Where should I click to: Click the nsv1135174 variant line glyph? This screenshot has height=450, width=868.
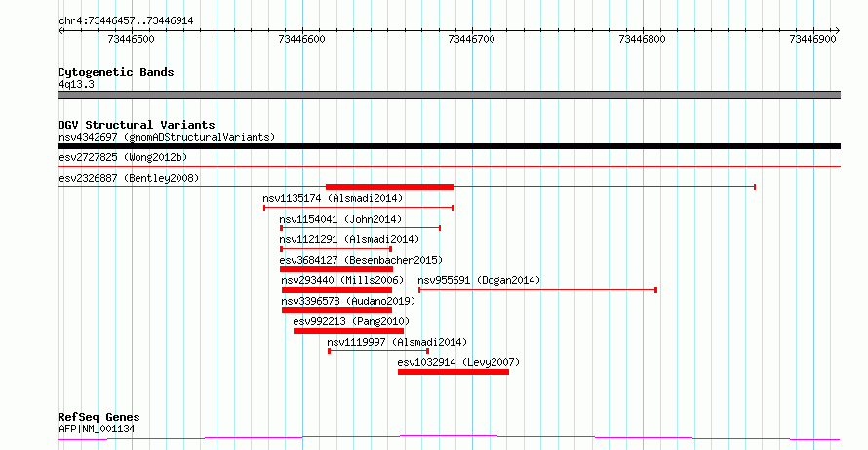click(x=359, y=208)
